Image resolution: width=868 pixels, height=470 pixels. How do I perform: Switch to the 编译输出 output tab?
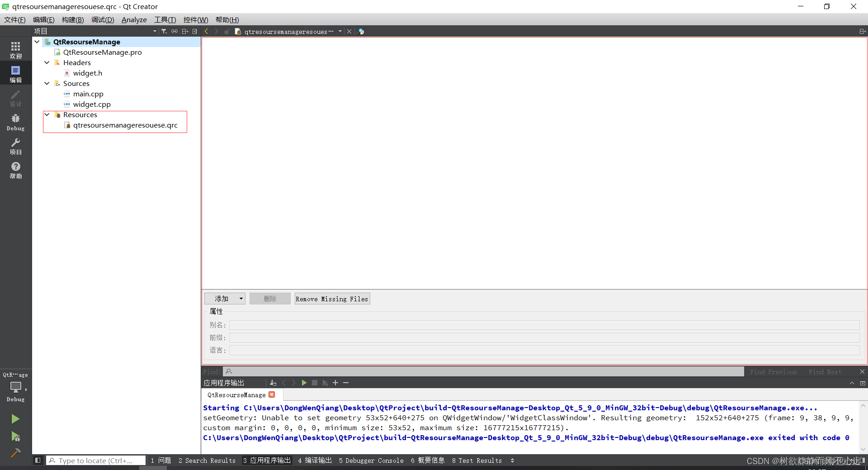click(315, 460)
